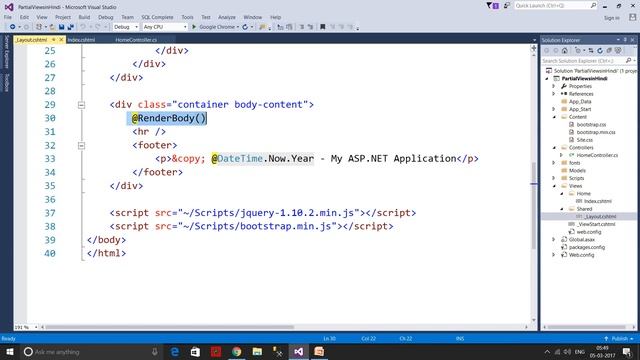Collapse the Content folder
The image size is (640, 360).
pyautogui.click(x=554, y=117)
